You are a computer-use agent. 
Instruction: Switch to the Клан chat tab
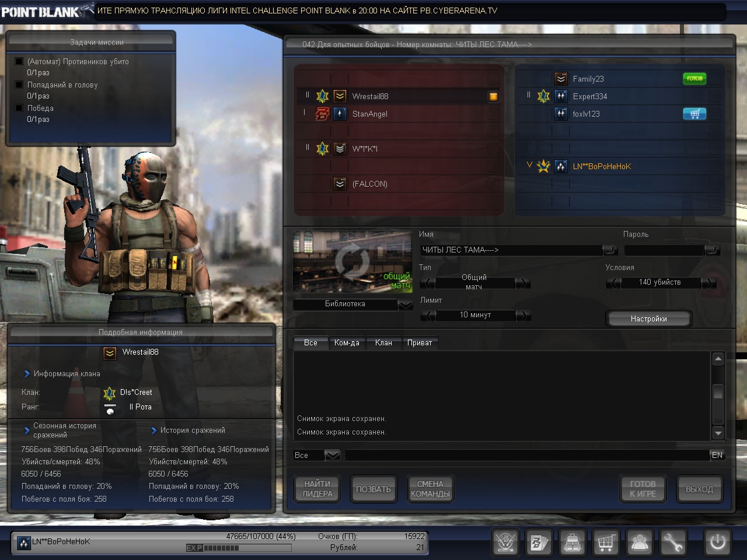[383, 343]
